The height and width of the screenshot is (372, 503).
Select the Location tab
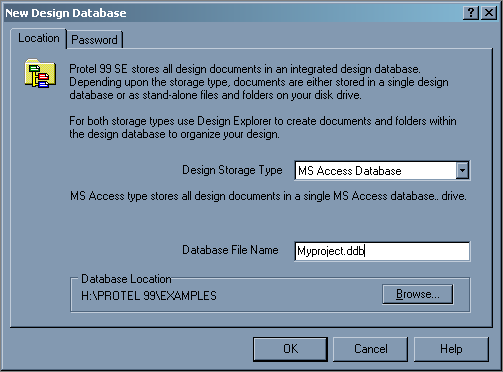pos(39,38)
